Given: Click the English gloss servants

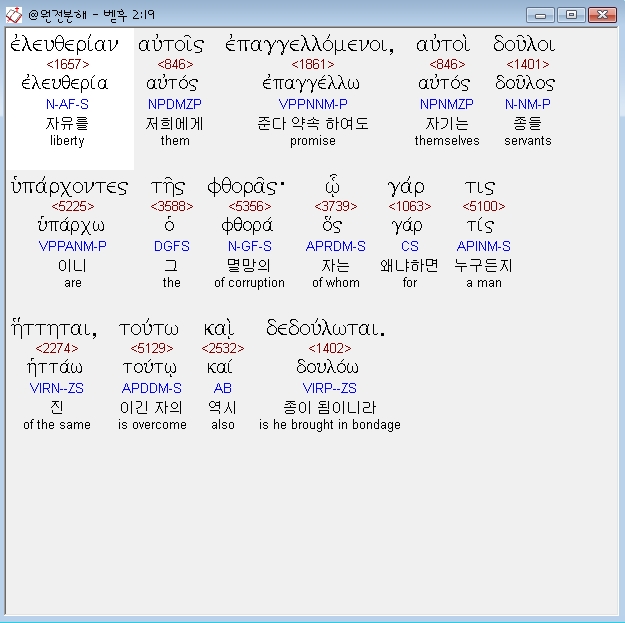Looking at the screenshot, I should click(x=528, y=141).
